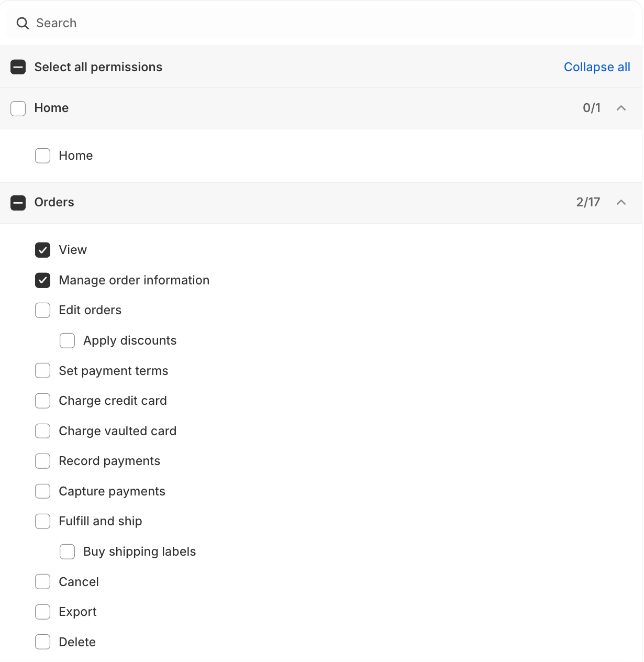Enable the Edit orders permission
Viewport: 644px width, 662px height.
(43, 311)
